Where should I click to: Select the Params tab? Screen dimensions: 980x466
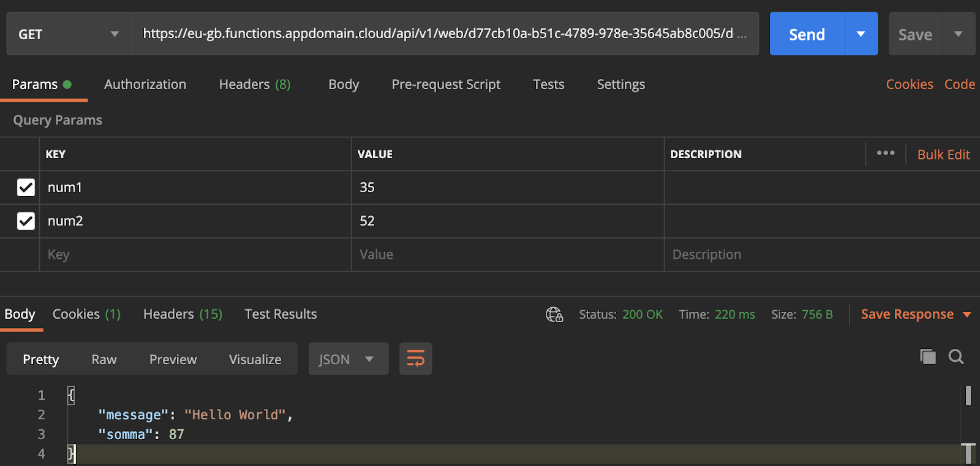pos(42,85)
